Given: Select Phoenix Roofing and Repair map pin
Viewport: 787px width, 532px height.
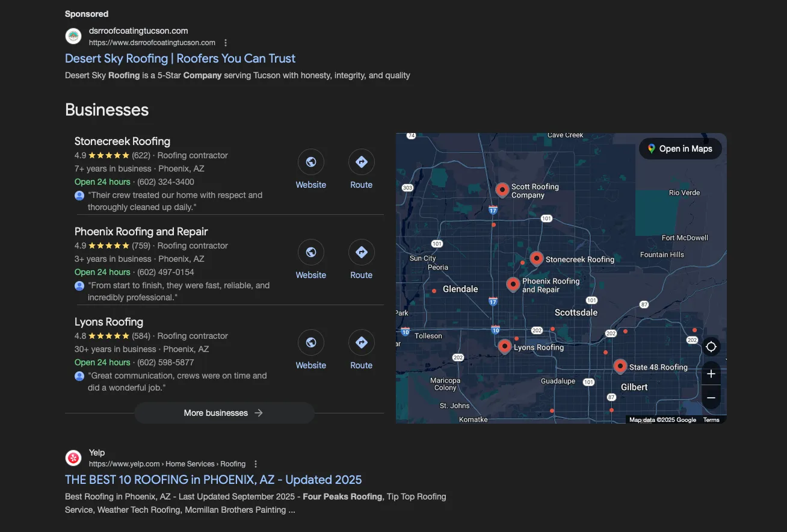Looking at the screenshot, I should coord(513,285).
